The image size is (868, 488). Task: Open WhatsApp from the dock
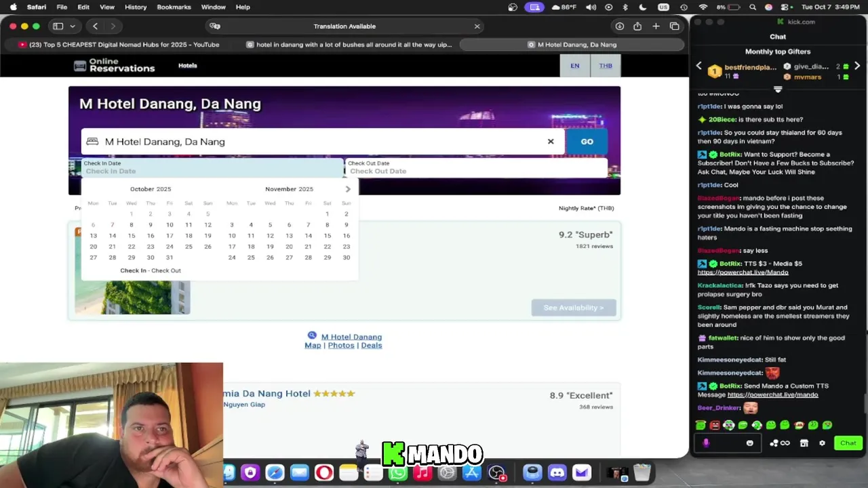pyautogui.click(x=398, y=472)
